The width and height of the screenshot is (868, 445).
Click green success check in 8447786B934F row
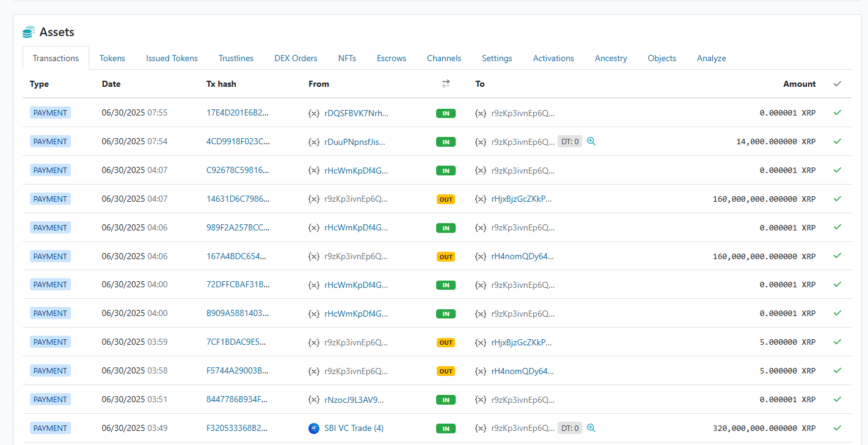[x=837, y=399]
